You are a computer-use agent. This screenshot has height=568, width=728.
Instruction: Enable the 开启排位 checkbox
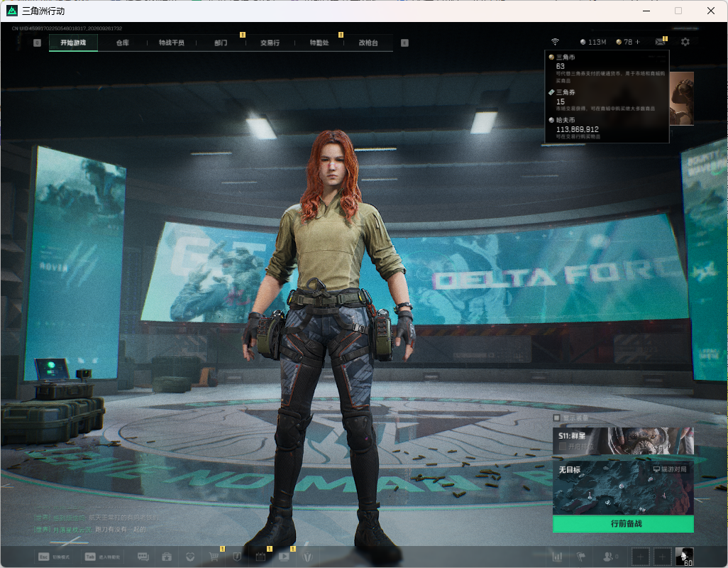[563, 447]
